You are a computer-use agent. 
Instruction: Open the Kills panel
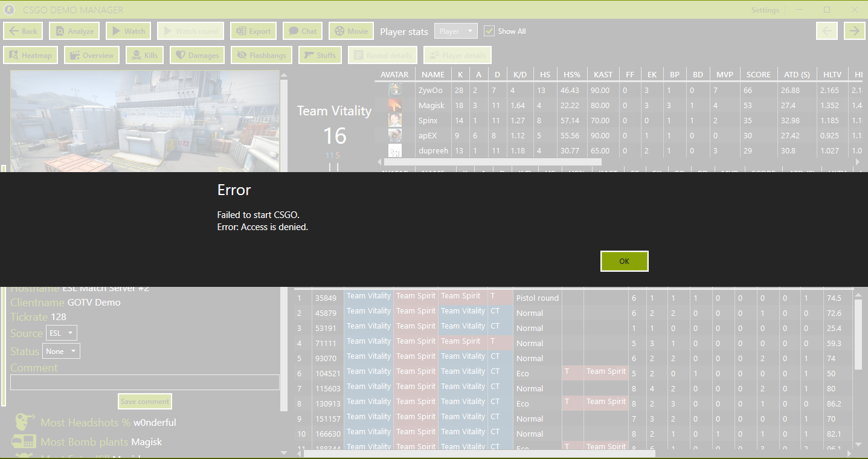pyautogui.click(x=144, y=54)
